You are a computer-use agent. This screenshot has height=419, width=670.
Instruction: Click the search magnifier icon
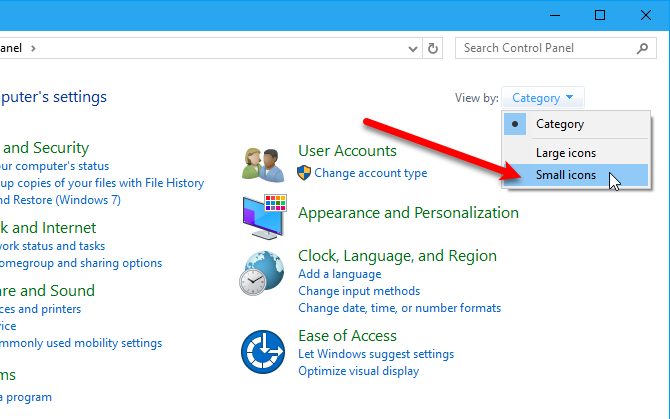(x=642, y=48)
